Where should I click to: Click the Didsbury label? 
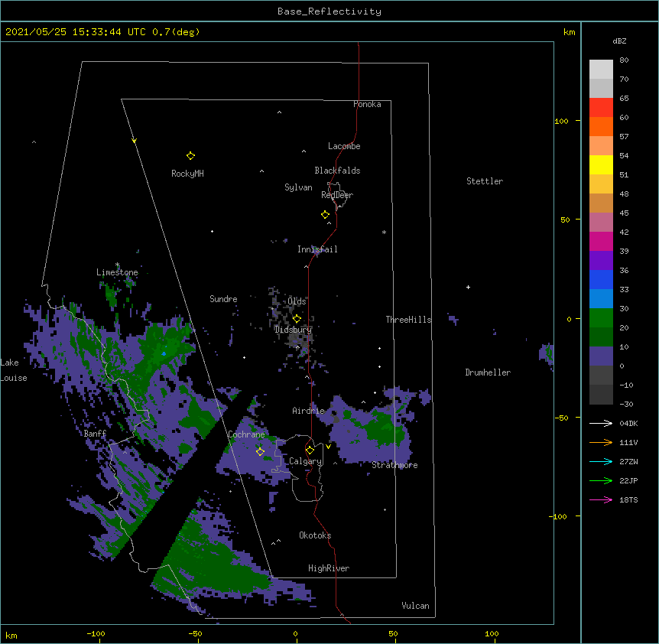294,330
